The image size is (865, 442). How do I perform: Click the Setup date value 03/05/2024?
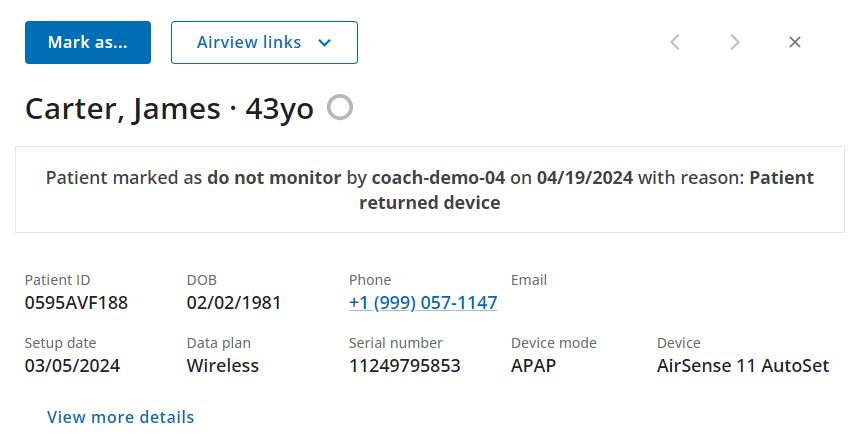(72, 366)
